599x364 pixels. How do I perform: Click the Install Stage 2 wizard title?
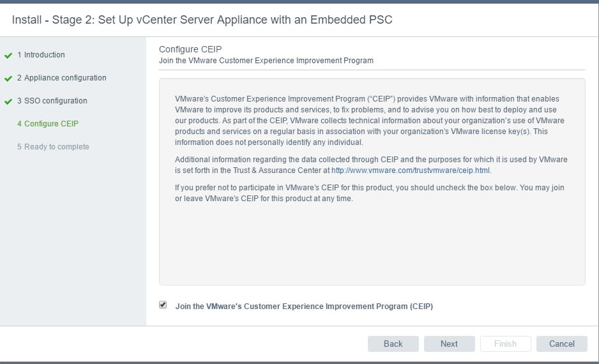(x=202, y=20)
